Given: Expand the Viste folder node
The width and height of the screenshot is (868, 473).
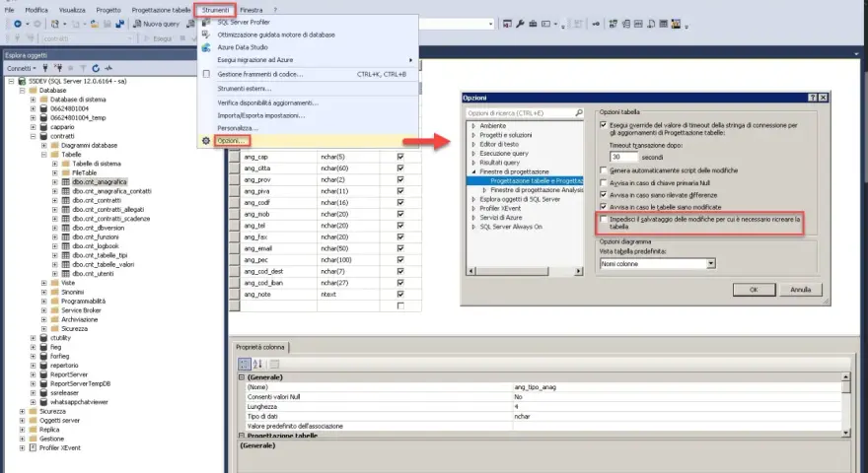Looking at the screenshot, I should [x=43, y=283].
